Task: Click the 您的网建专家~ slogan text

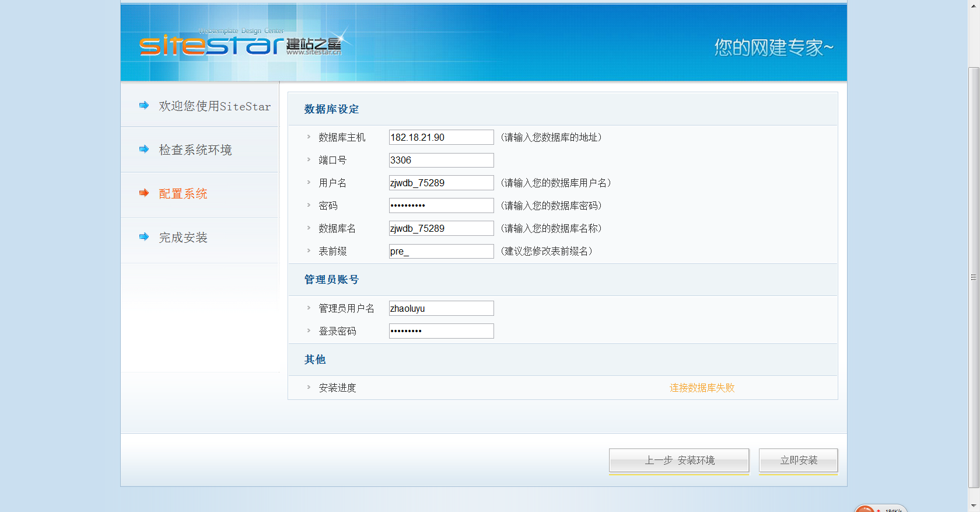Action: coord(774,47)
